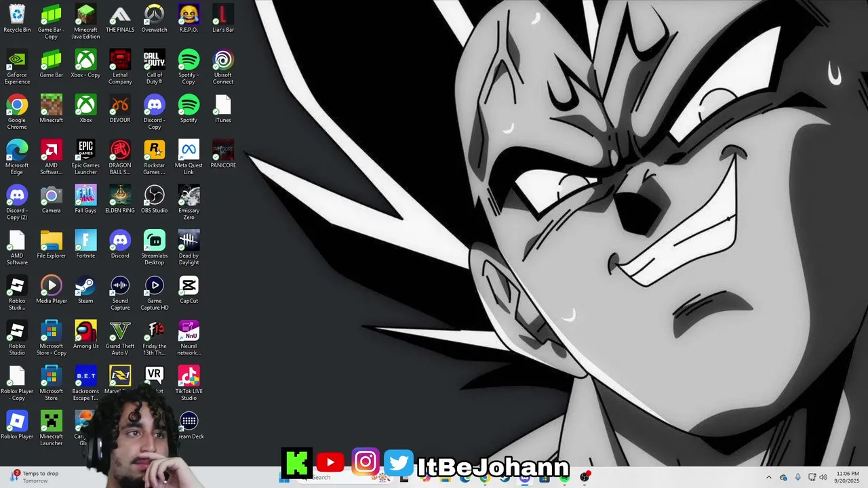Open the weather widget showing Temps to drop
Image resolution: width=868 pixels, height=488 pixels.
(x=35, y=476)
